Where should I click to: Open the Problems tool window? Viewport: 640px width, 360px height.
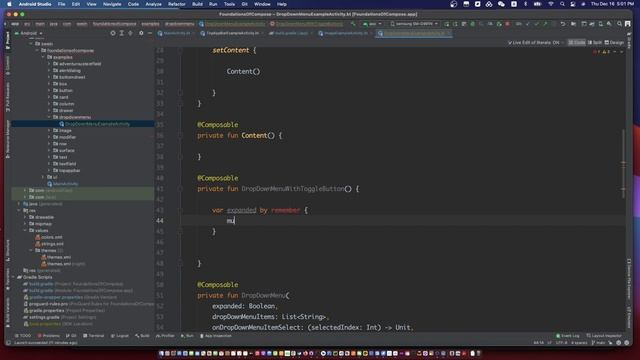[x=49, y=336]
